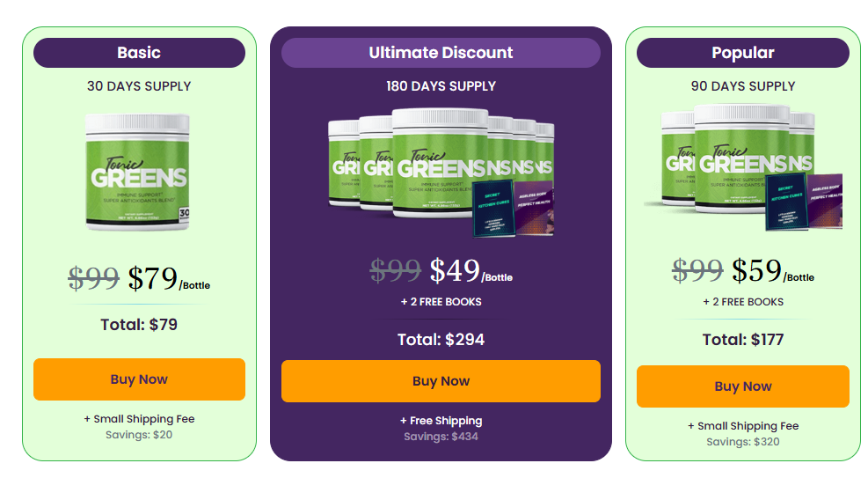Click Buy Now in the Popular plan
Screen dimensions: 868x478
(743, 386)
